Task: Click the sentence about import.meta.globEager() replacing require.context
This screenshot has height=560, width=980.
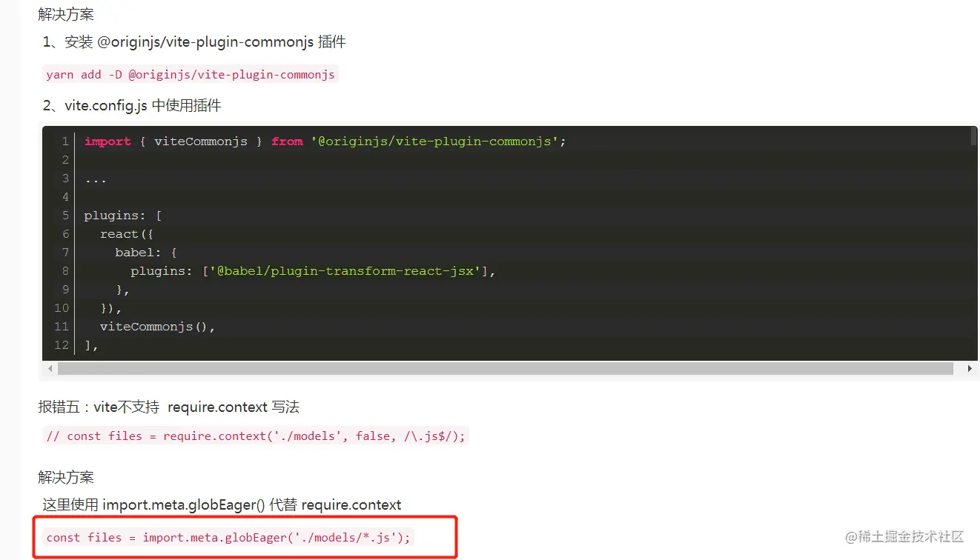Action: pyautogui.click(x=222, y=505)
